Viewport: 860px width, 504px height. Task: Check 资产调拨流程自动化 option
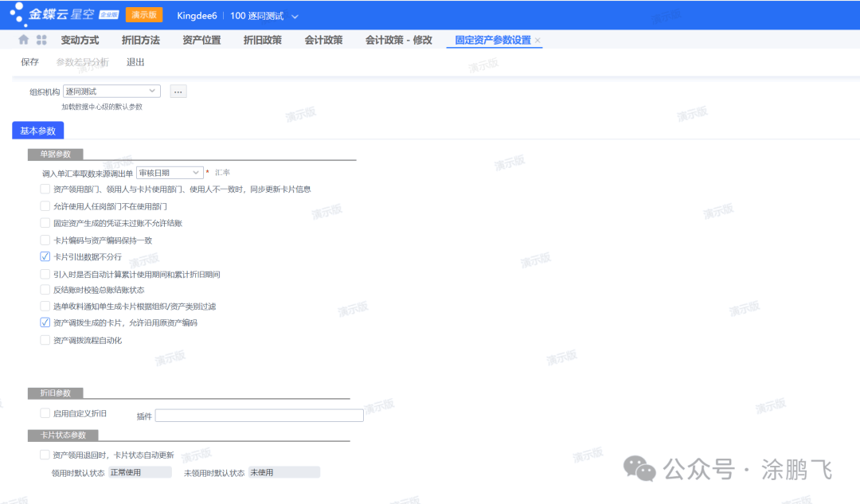click(45, 340)
